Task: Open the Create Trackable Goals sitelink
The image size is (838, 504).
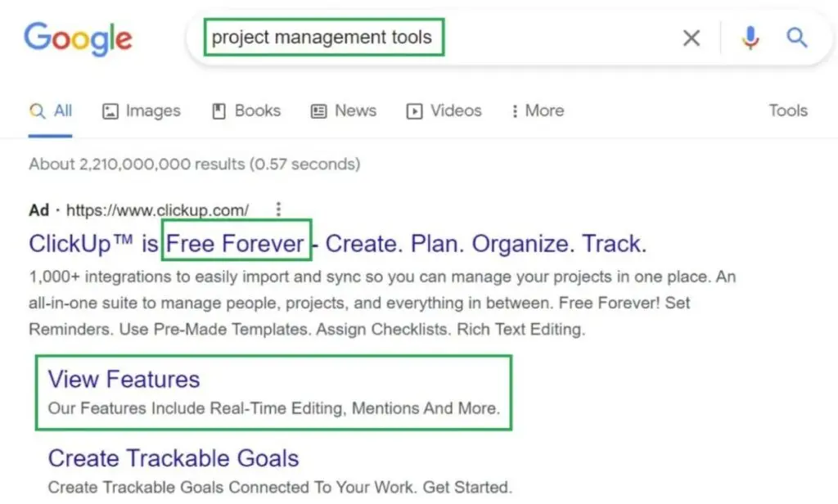Action: 173,458
